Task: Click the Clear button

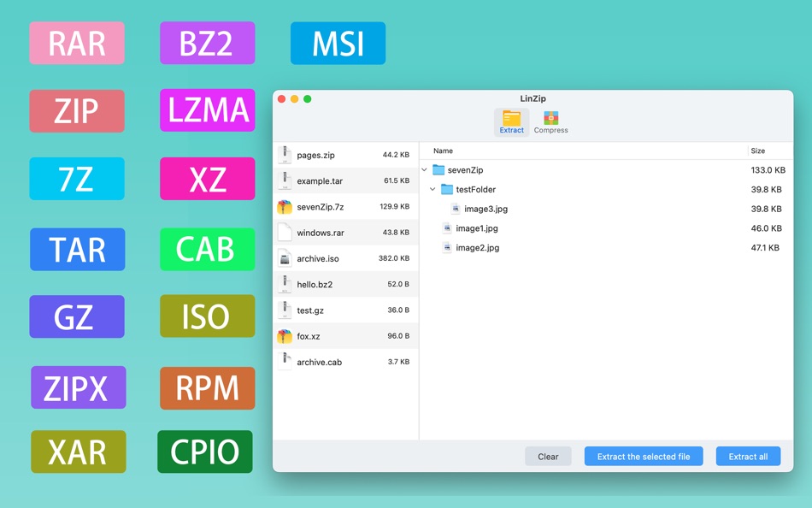Action: [x=548, y=456]
